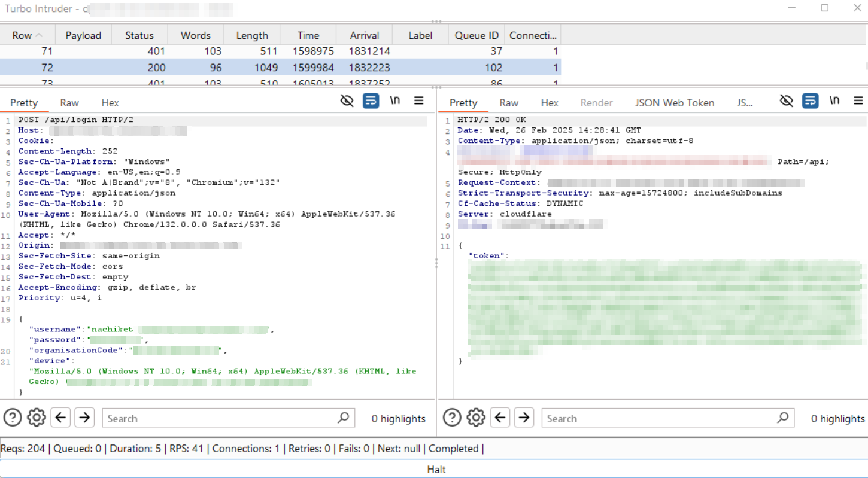This screenshot has width=868, height=478.
Task: Toggle \n non-printable characters in request pane
Action: [x=395, y=101]
